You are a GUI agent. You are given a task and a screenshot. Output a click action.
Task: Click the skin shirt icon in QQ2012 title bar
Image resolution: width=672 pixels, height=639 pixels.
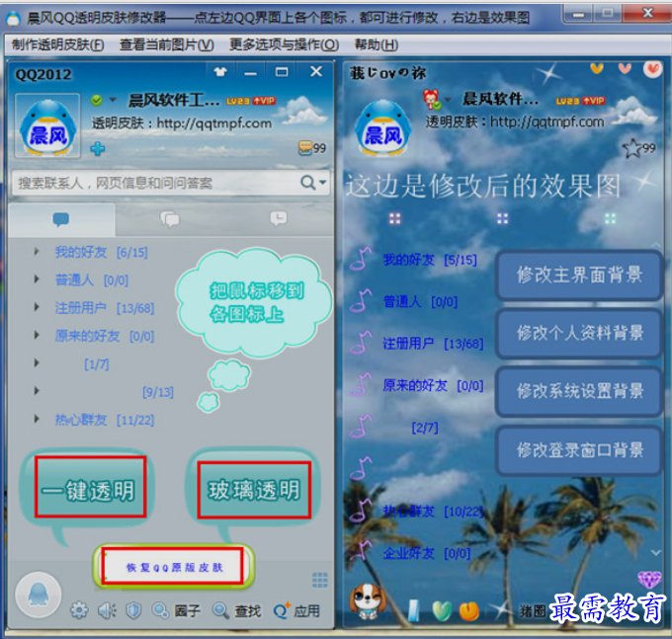[219, 71]
